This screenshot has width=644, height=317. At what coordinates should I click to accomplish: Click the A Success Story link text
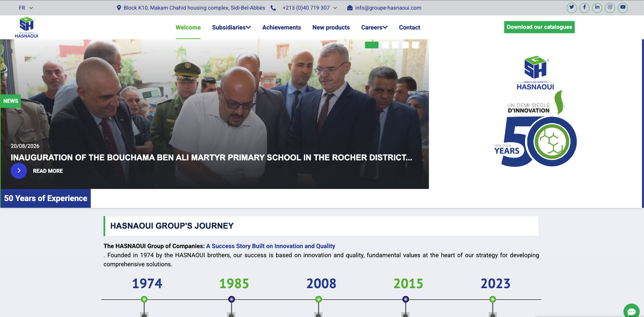pos(270,246)
